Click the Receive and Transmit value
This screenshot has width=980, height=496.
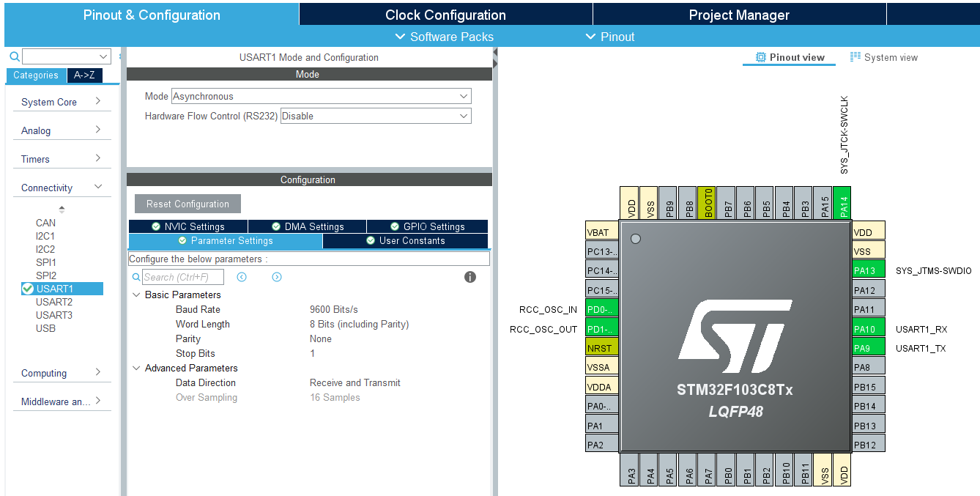click(355, 382)
